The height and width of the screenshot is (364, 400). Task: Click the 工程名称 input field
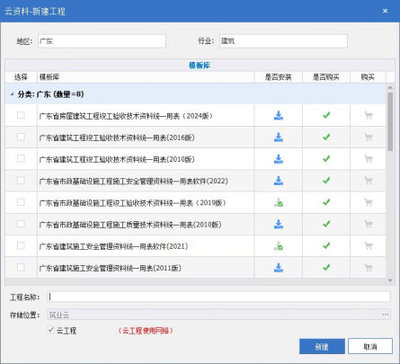[x=219, y=297]
